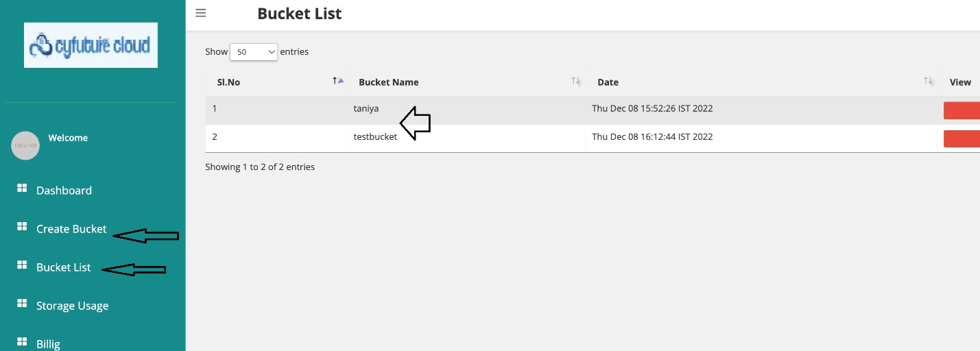Open Dashboard from the sidebar
Viewport: 980px width, 351px height.
pos(64,191)
